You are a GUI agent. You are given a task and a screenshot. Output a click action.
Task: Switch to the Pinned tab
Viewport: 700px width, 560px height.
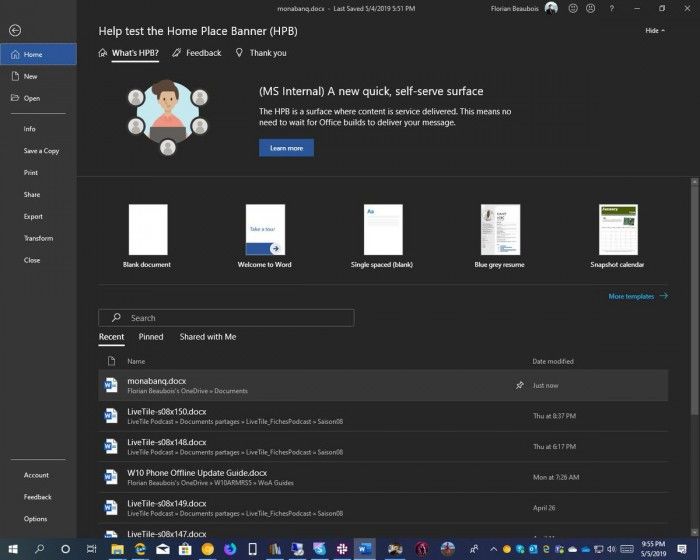click(x=151, y=337)
